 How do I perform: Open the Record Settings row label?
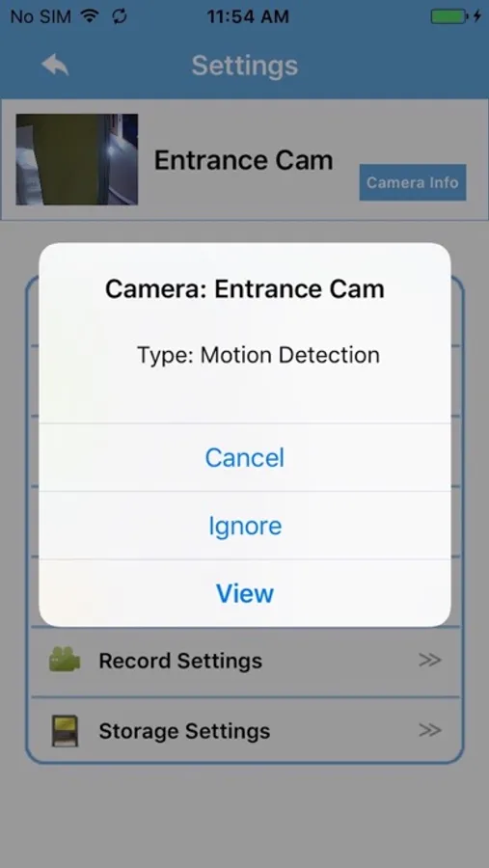[x=180, y=661]
